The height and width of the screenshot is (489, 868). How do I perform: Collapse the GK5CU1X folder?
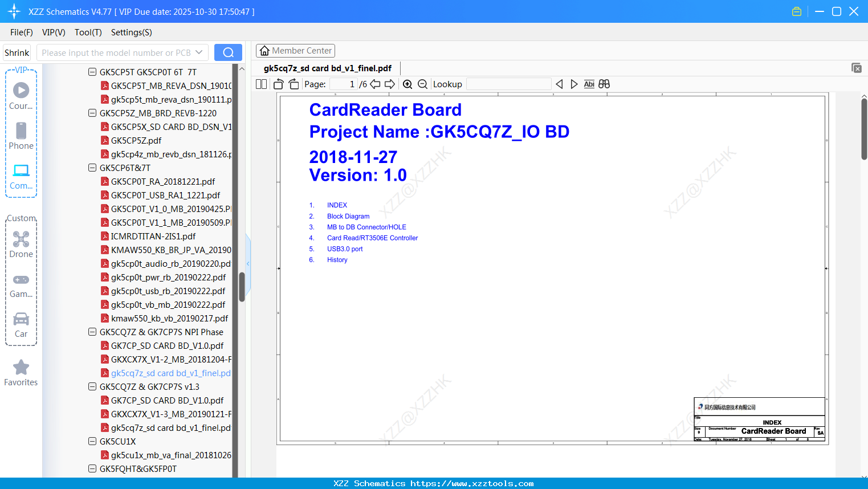click(92, 441)
